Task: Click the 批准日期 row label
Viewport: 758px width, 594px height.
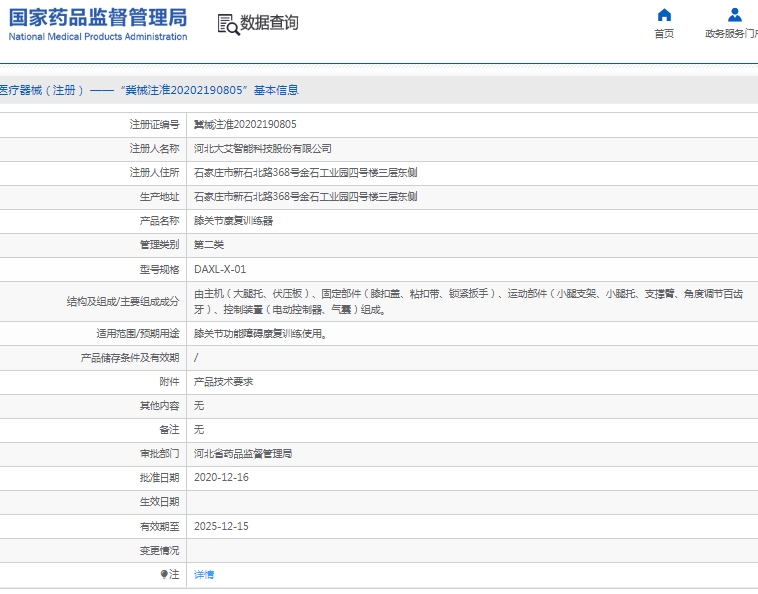Action: (160, 478)
